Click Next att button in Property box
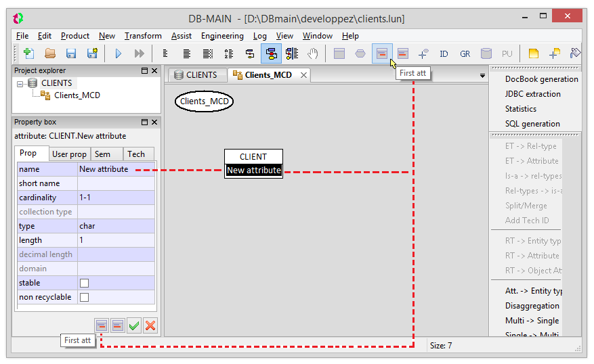Screen dimensions: 594x364 click(118, 325)
